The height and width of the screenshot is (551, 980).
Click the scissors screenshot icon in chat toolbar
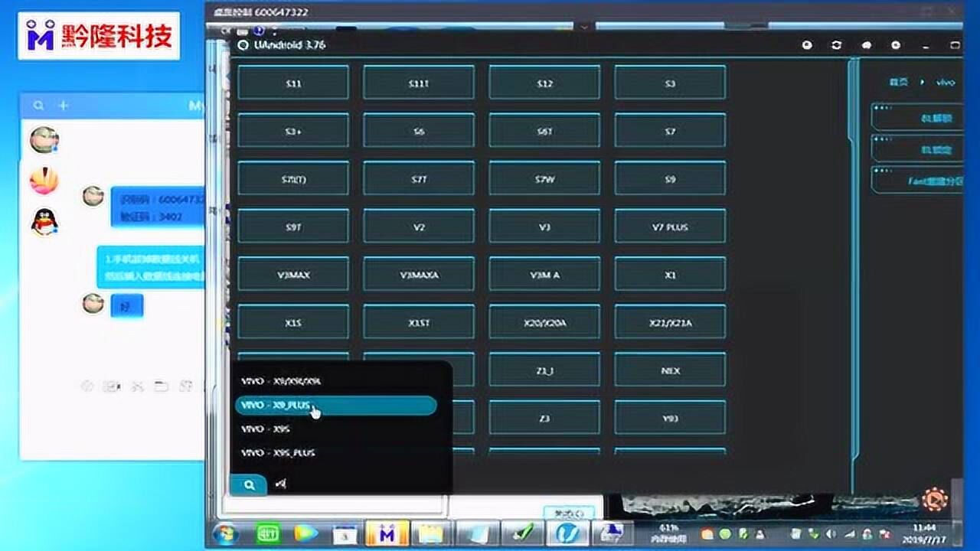click(137, 386)
